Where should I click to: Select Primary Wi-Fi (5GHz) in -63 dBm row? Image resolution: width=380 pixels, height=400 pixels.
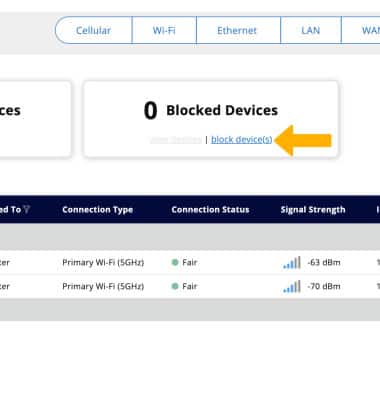103,262
